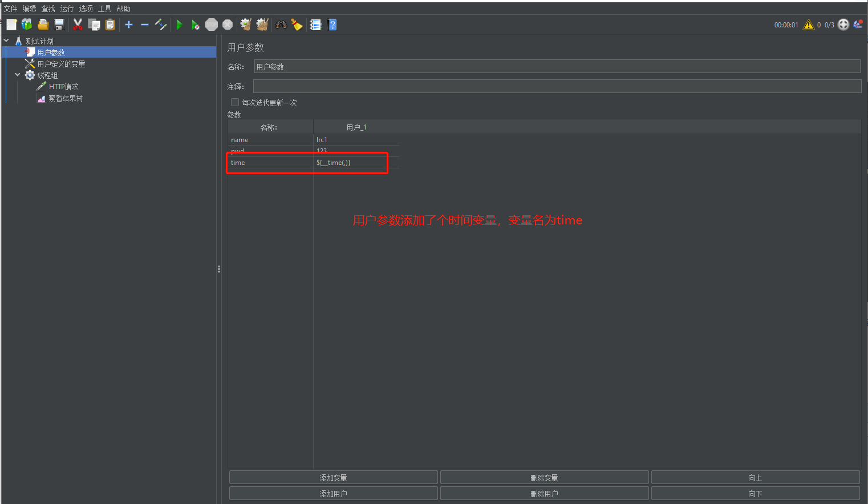Viewport: 868px width, 504px height.
Task: Clear all results with double broom icon
Action: click(262, 25)
